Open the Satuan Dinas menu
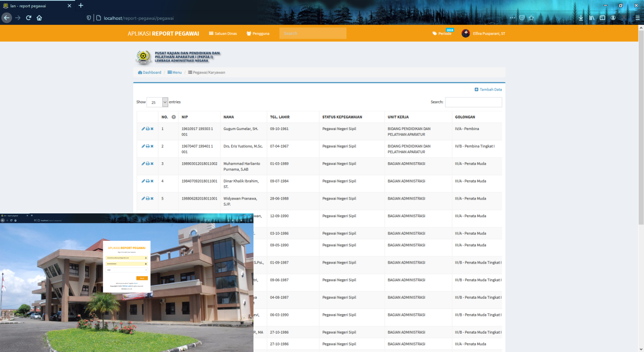Viewport: 644px width, 352px height. pos(223,33)
